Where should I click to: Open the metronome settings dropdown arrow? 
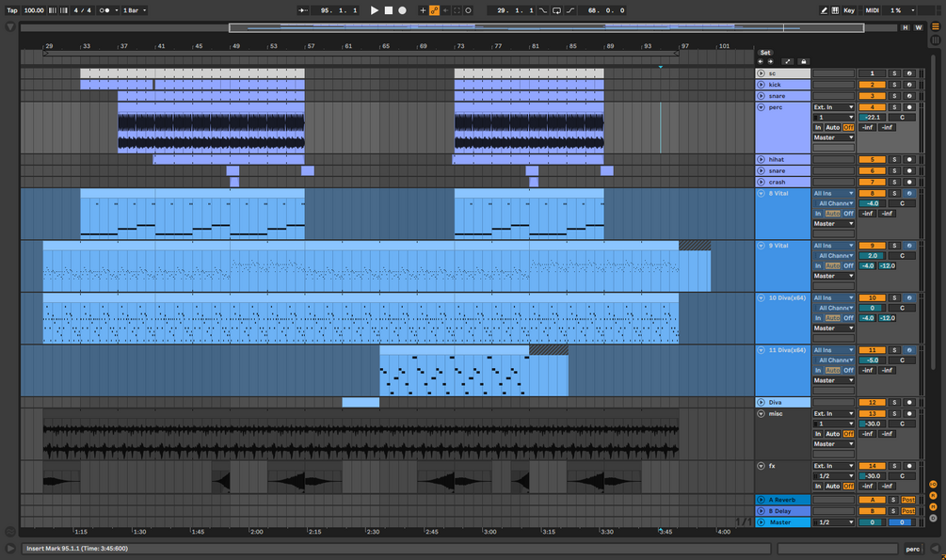116,10
